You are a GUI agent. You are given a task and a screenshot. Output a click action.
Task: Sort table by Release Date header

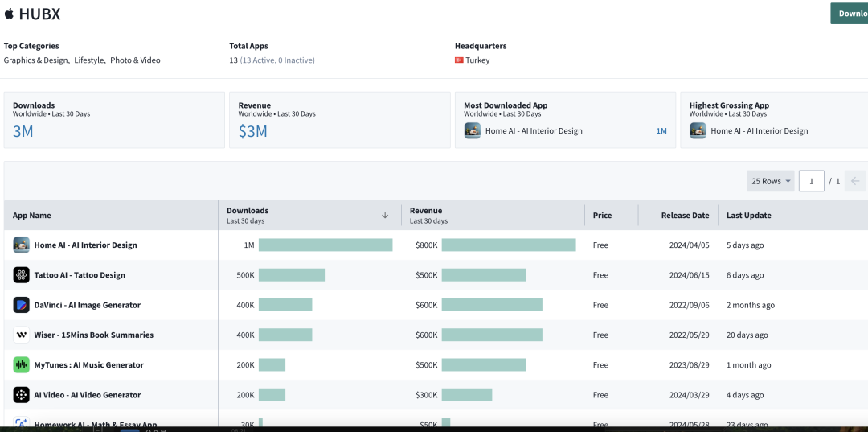click(x=685, y=216)
